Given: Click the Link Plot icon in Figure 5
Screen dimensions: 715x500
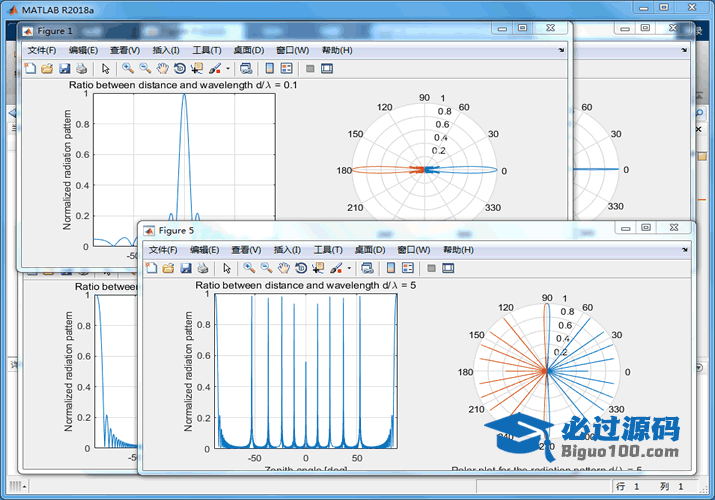Looking at the screenshot, I should click(x=367, y=268).
